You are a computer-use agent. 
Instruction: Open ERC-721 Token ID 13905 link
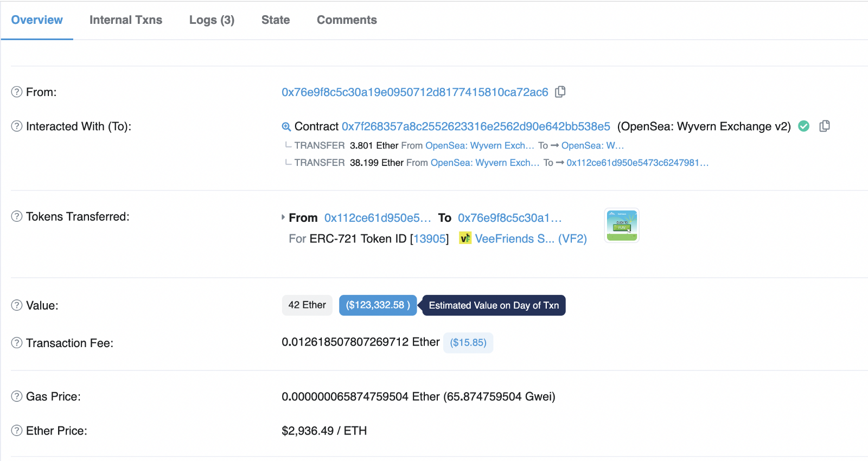point(430,239)
